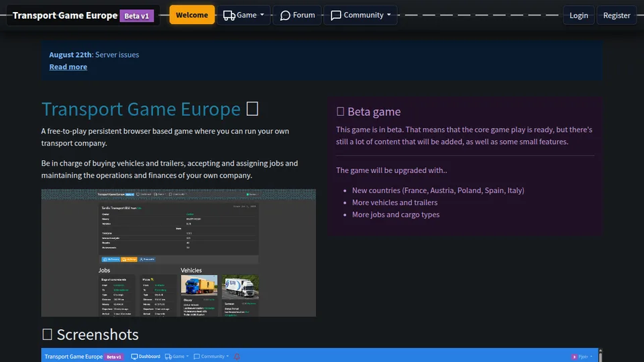Viewport: 644px width, 362px height.
Task: Click the Register button
Action: tap(616, 15)
